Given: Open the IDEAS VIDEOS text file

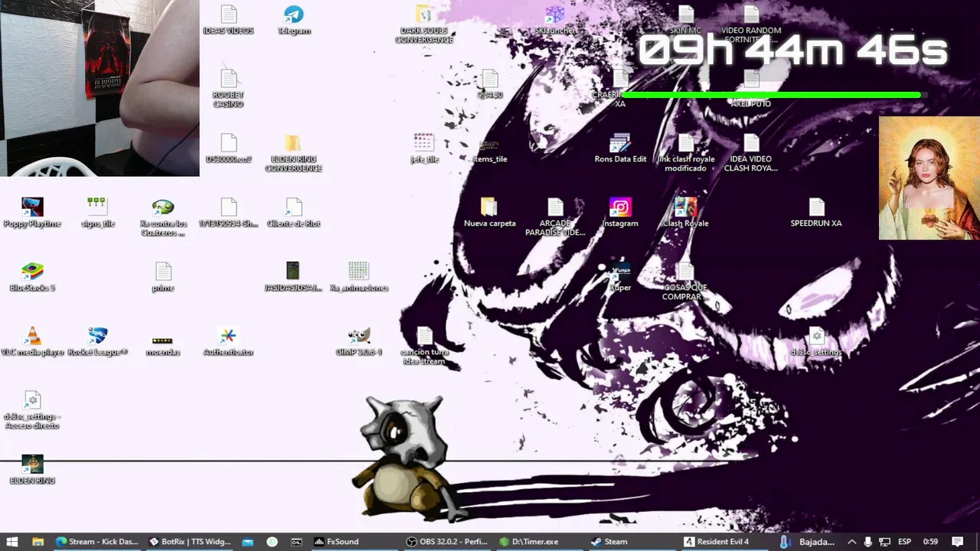Looking at the screenshot, I should tap(228, 21).
